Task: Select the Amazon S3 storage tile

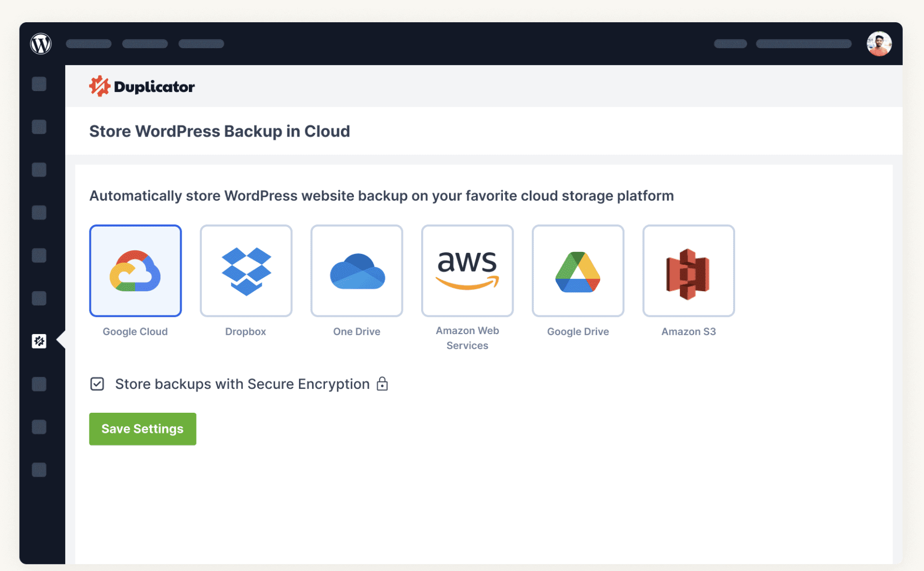Action: pyautogui.click(x=688, y=271)
